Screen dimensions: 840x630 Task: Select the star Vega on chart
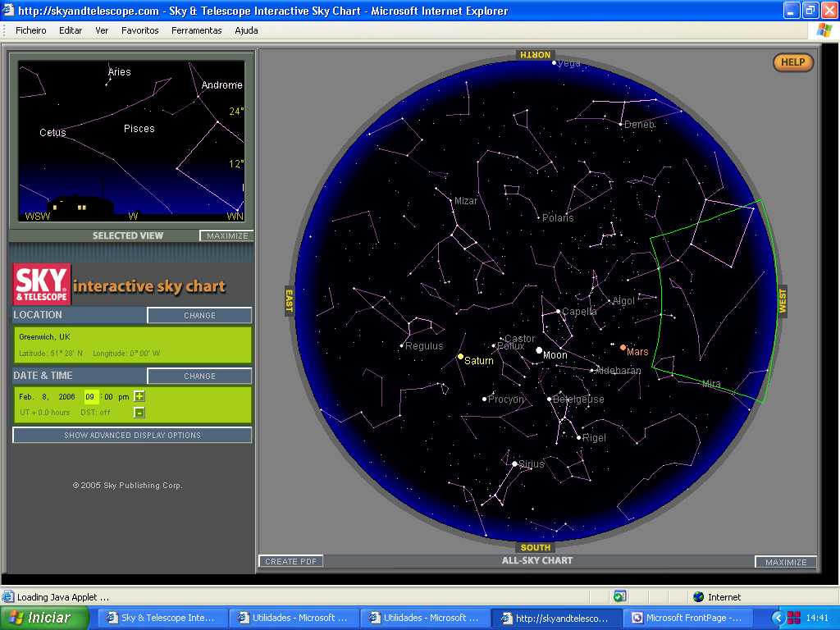pos(554,63)
